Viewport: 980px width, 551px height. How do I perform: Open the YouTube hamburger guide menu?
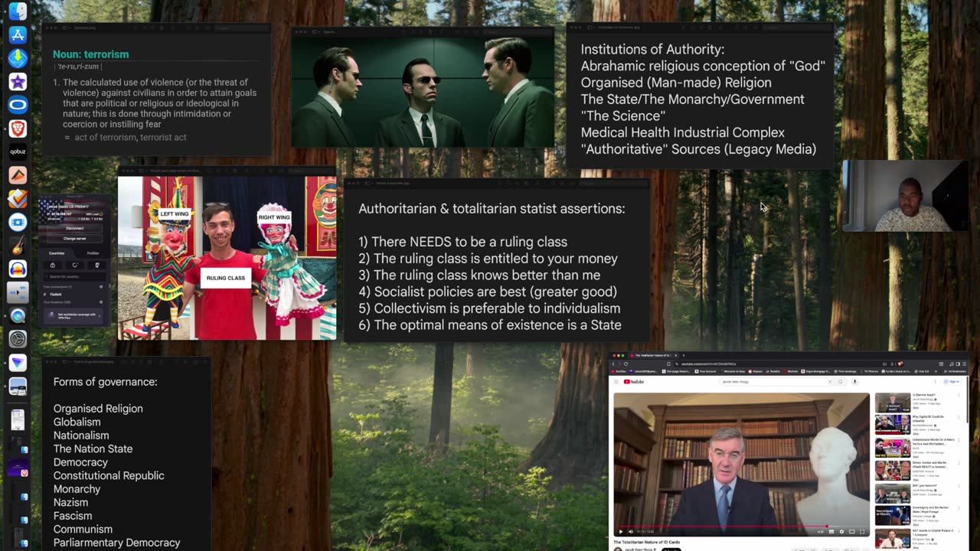coord(616,381)
